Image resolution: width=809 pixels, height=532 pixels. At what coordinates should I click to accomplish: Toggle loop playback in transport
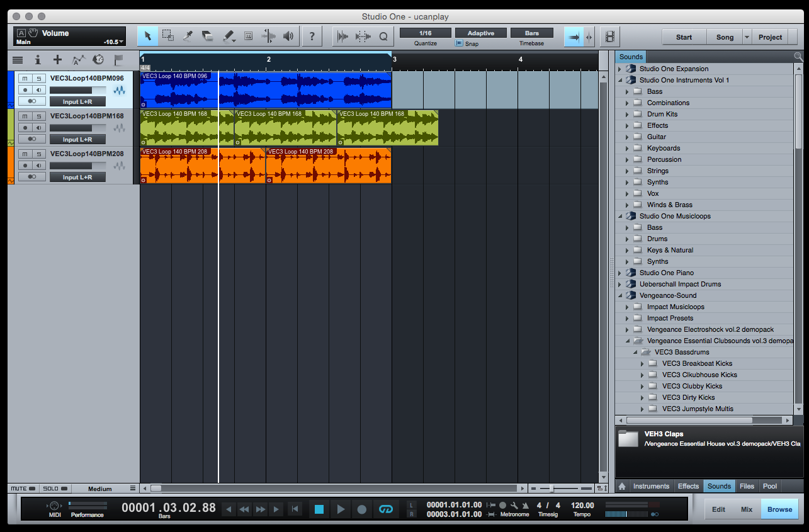coord(386,509)
